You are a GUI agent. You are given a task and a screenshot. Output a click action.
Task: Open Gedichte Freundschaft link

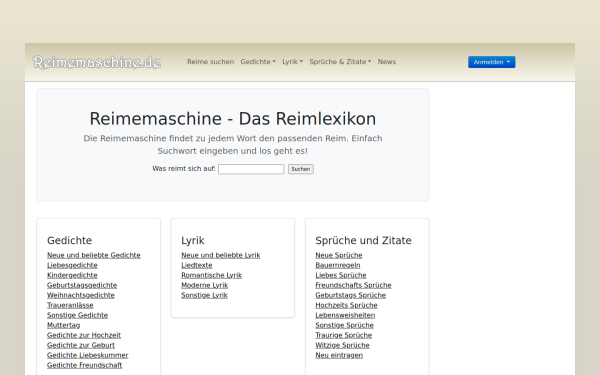coord(85,365)
